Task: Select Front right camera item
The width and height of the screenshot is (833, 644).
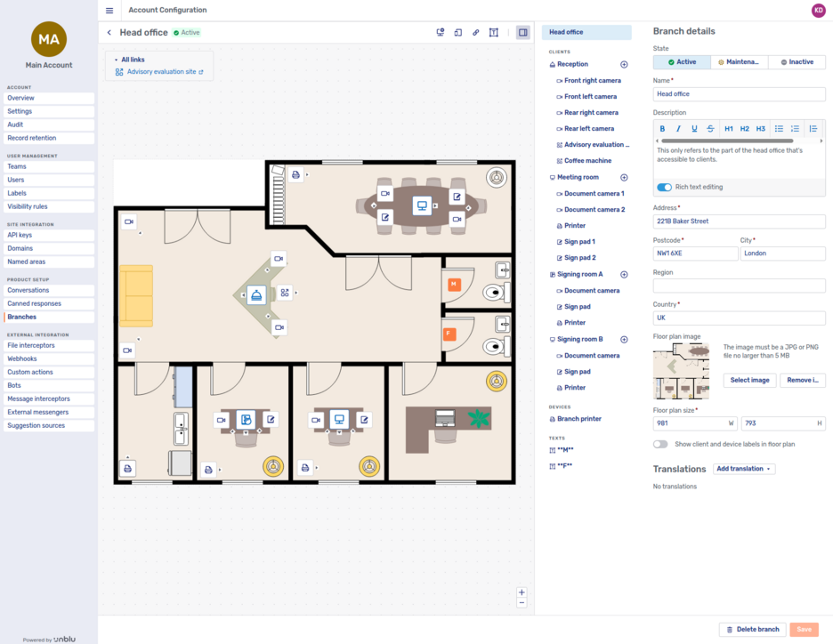Action: (592, 81)
